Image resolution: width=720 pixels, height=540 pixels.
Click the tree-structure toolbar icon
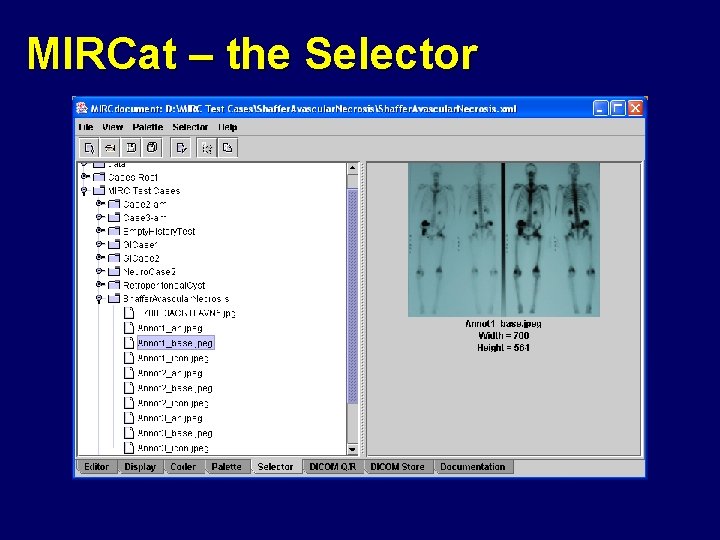(x=207, y=148)
